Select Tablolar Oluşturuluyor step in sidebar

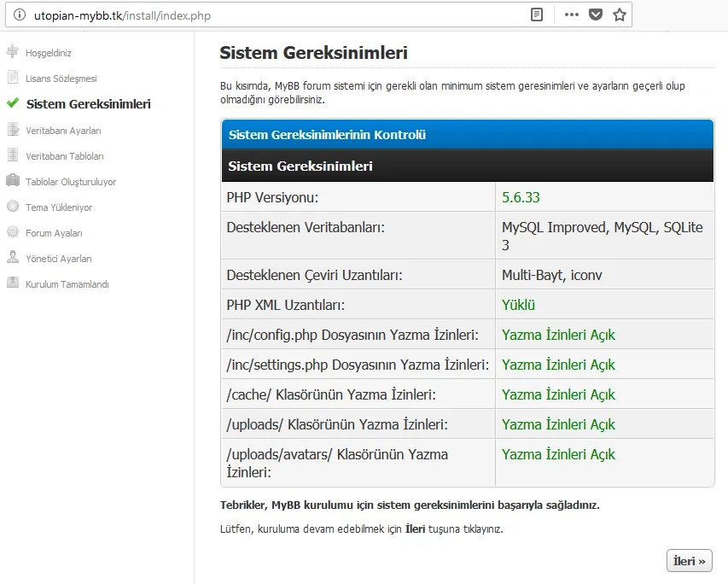point(71,182)
